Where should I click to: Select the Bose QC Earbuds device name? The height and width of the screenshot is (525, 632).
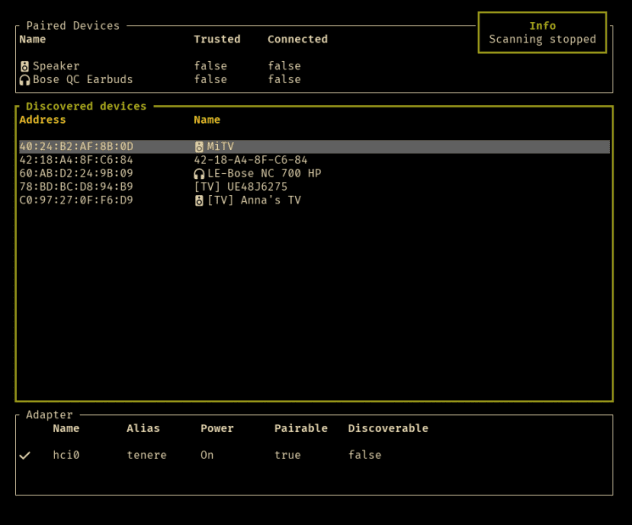[x=83, y=79]
